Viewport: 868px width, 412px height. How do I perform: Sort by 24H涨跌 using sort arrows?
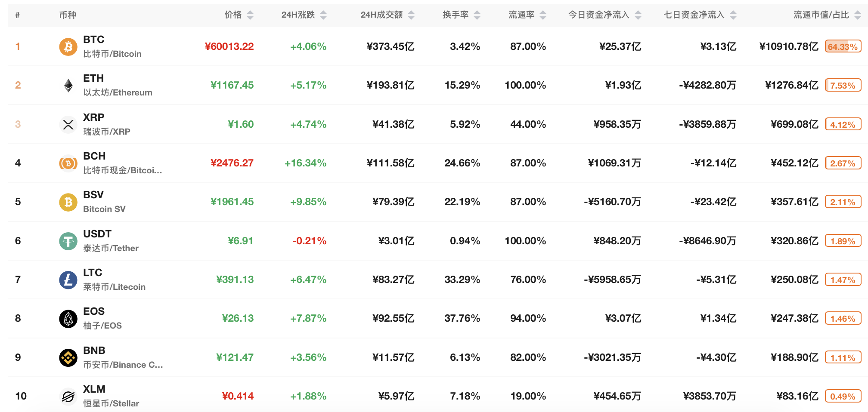click(323, 15)
